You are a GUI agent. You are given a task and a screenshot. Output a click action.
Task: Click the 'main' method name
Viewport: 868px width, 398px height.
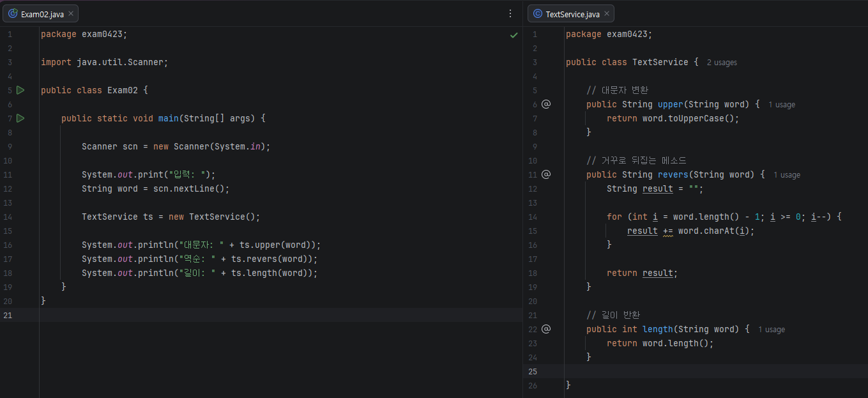[x=169, y=118]
